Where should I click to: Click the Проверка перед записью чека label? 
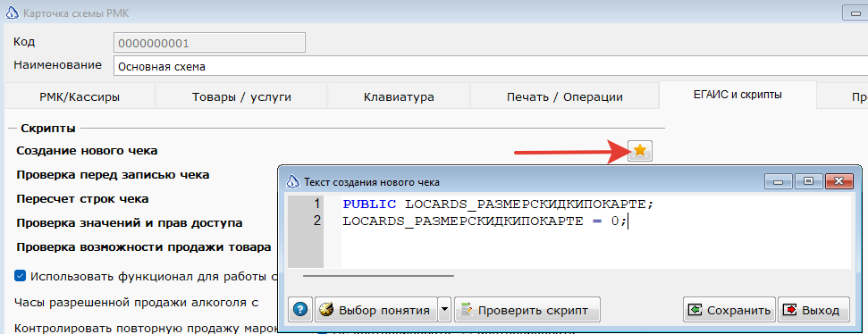click(x=113, y=175)
